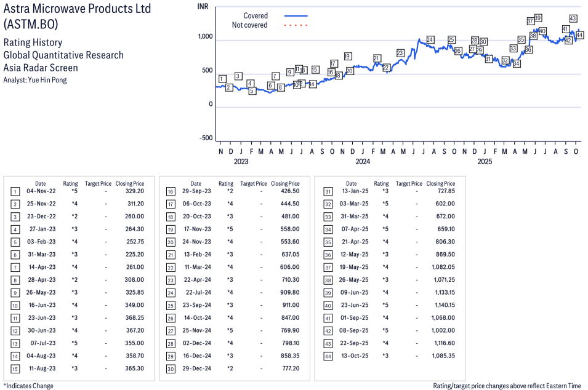Screen dimensions: 588x390
Task: Select chart marker 39 at the chart top
Action: click(x=538, y=18)
